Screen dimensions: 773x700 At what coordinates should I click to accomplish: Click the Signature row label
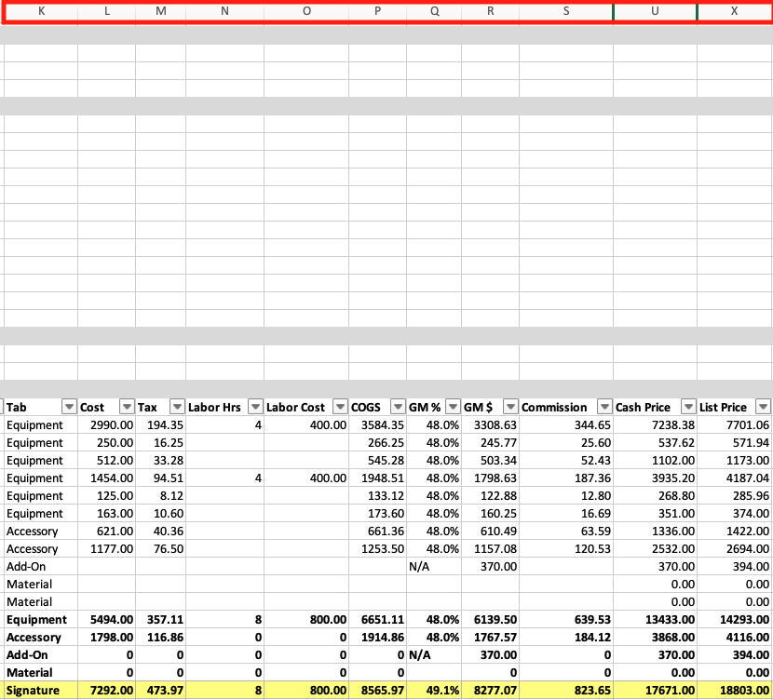33,691
